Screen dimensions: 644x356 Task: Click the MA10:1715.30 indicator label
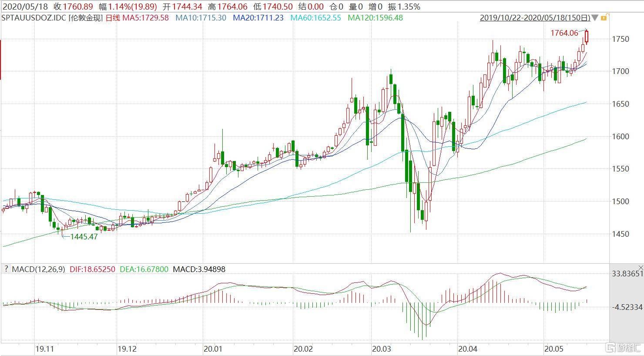click(201, 18)
